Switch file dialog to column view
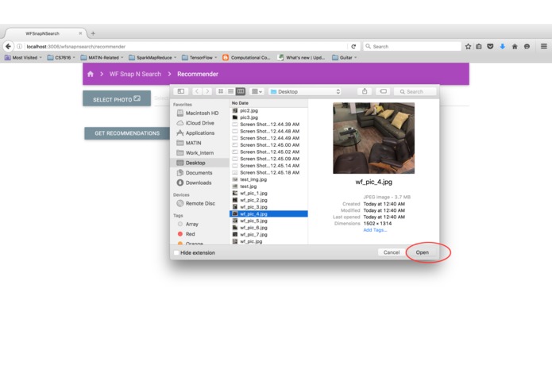Screen dimensions: 552x392 click(241, 91)
